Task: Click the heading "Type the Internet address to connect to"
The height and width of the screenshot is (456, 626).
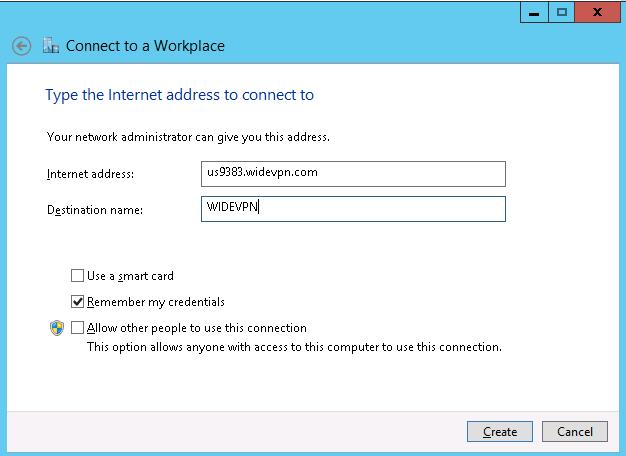Action: [180, 95]
